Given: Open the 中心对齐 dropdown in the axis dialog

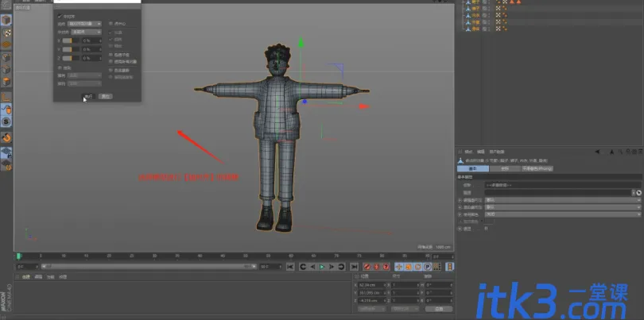Looking at the screenshot, I should click(86, 32).
